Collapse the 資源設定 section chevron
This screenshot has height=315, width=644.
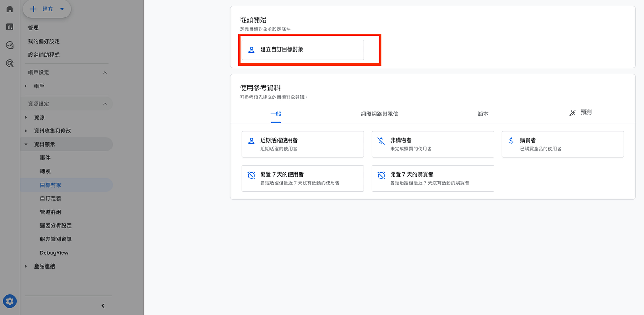click(x=104, y=104)
